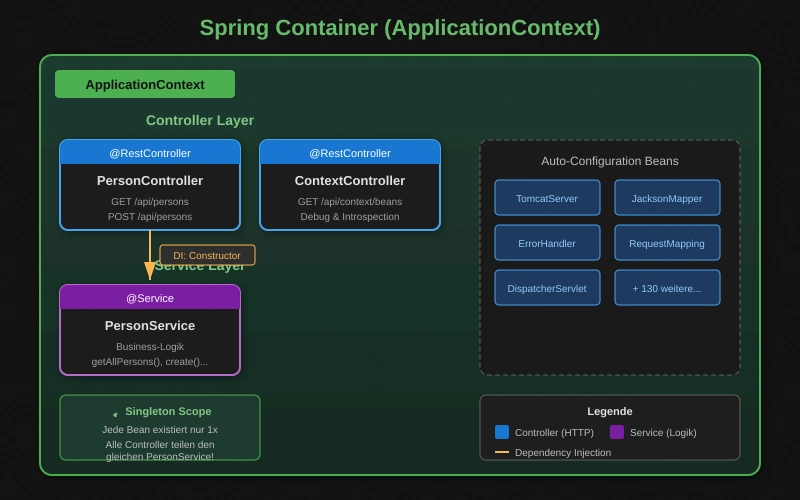Select the TomcatServer bean
This screenshot has width=800, height=500.
pyautogui.click(x=547, y=198)
